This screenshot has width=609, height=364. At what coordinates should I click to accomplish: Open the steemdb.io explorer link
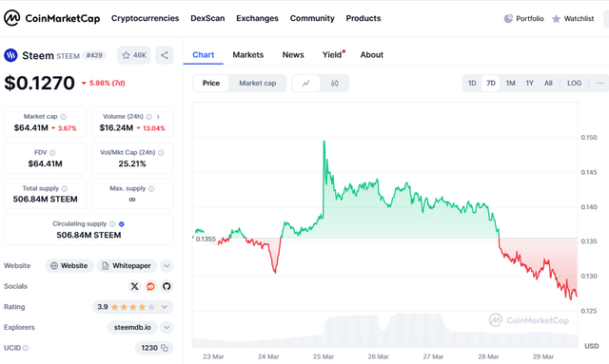[132, 327]
